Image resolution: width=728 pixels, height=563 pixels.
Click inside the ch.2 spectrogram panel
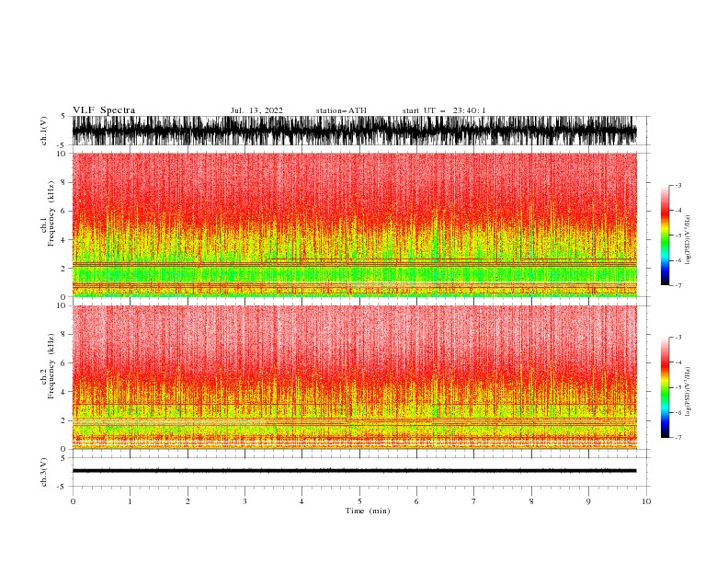[354, 377]
